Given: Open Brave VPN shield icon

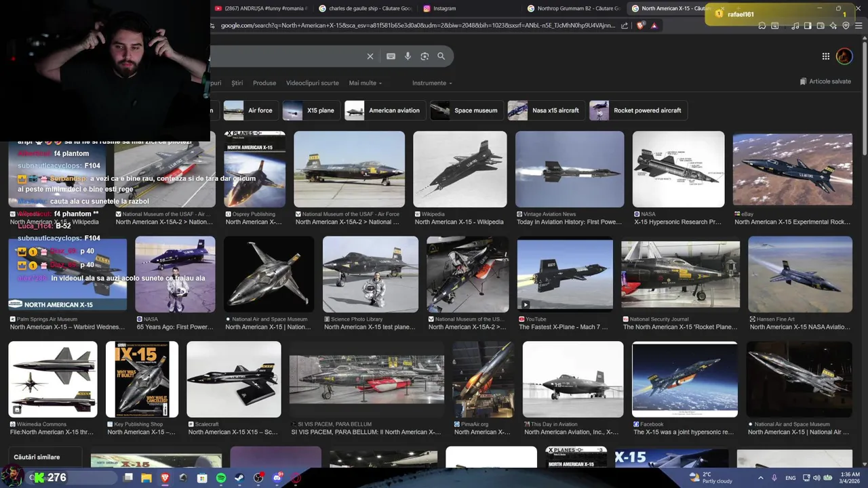Looking at the screenshot, I should 846,26.
